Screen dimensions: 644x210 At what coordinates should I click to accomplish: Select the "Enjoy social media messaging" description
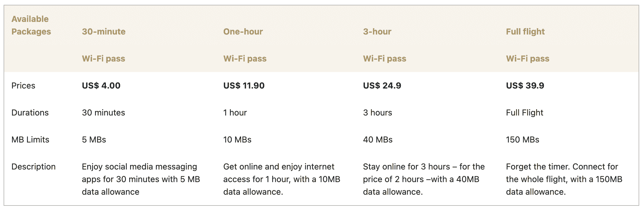coord(141,179)
